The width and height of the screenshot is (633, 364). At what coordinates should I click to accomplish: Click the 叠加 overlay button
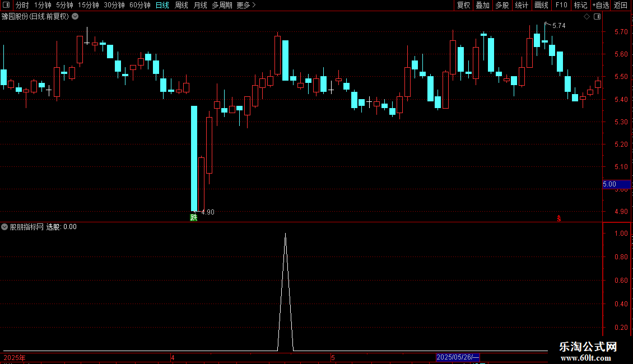[482, 5]
